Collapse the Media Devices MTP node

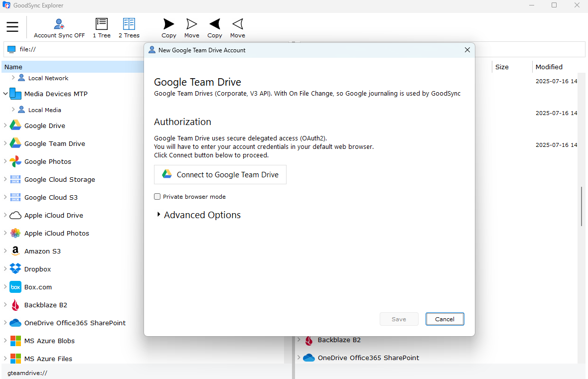coord(5,94)
